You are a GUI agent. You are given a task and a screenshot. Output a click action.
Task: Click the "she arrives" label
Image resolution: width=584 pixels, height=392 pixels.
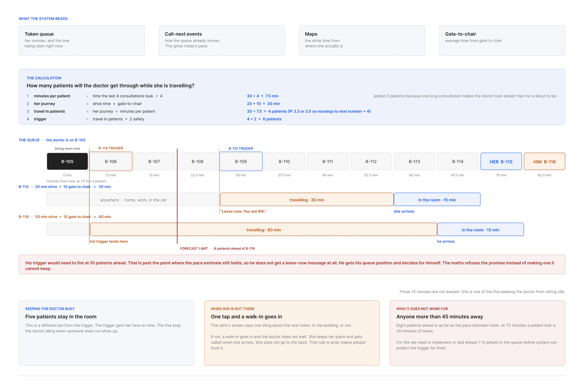point(404,211)
